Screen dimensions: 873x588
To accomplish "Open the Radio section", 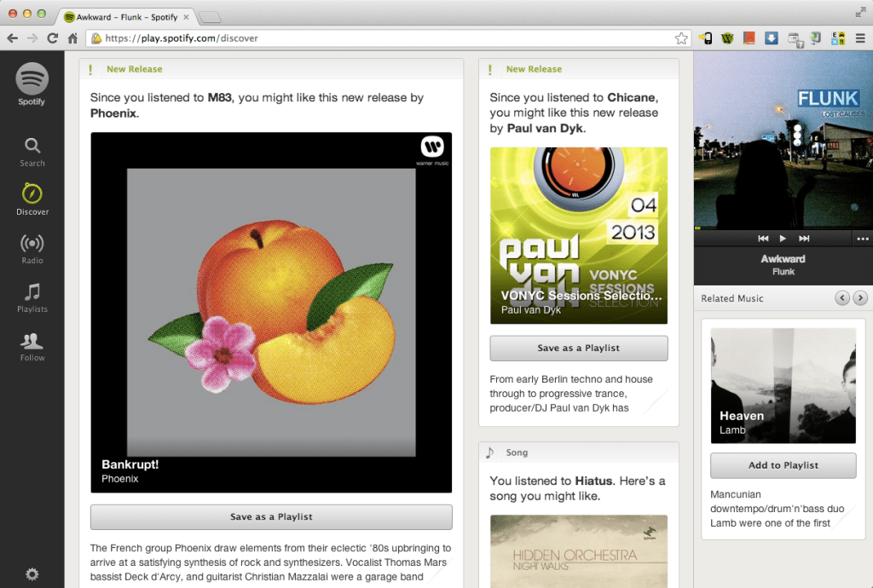I will click(32, 248).
